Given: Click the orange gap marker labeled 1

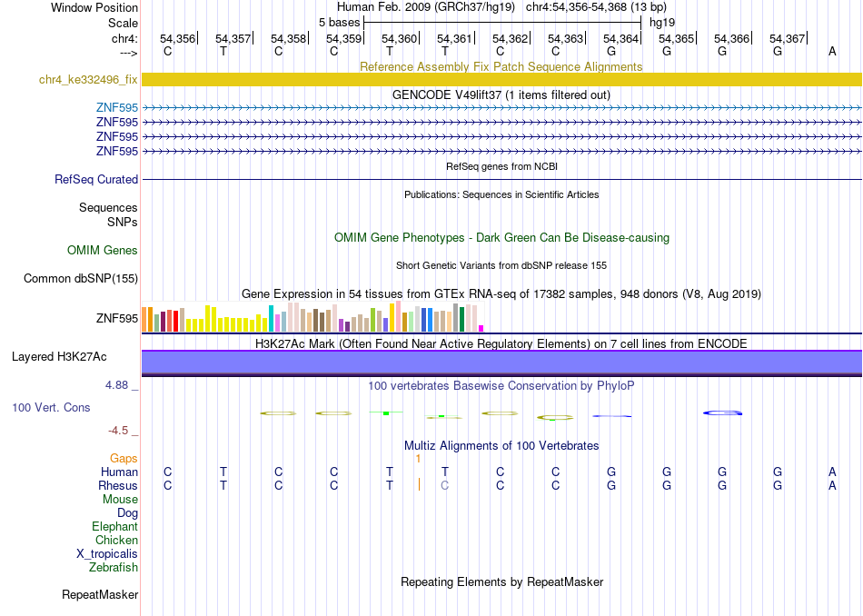Looking at the screenshot, I should pyautogui.click(x=418, y=459).
